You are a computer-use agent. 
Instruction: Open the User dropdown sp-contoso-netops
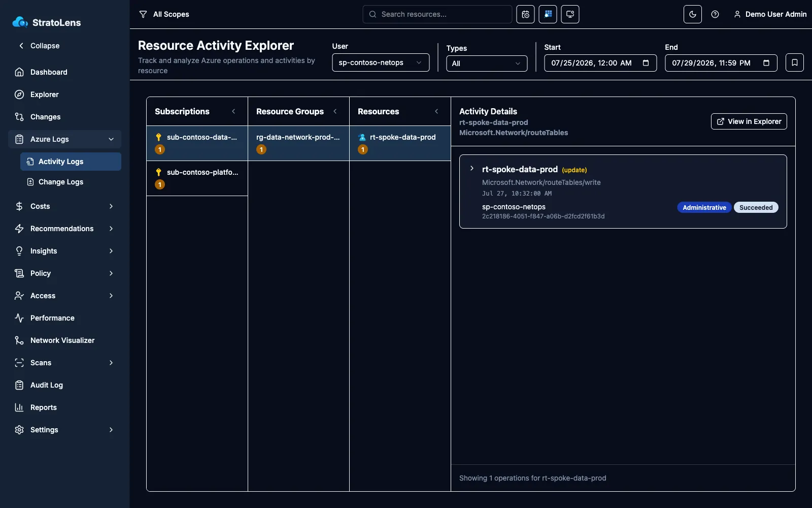click(381, 62)
